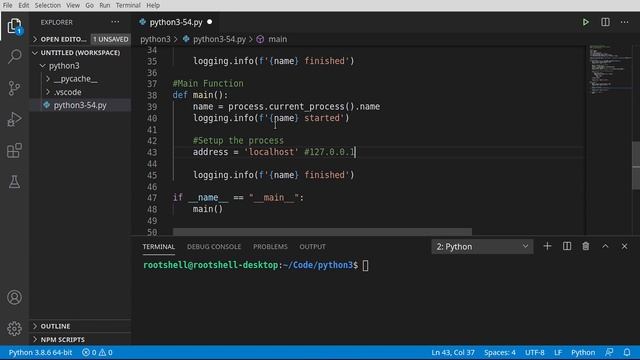
Task: Click the feedback icon in status bar
Action: [609, 352]
